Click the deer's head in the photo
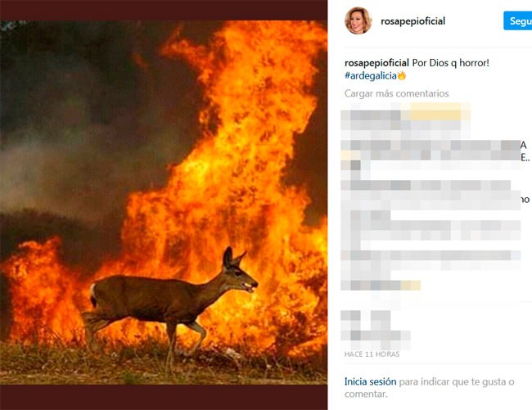The image size is (532, 410). 239,272
